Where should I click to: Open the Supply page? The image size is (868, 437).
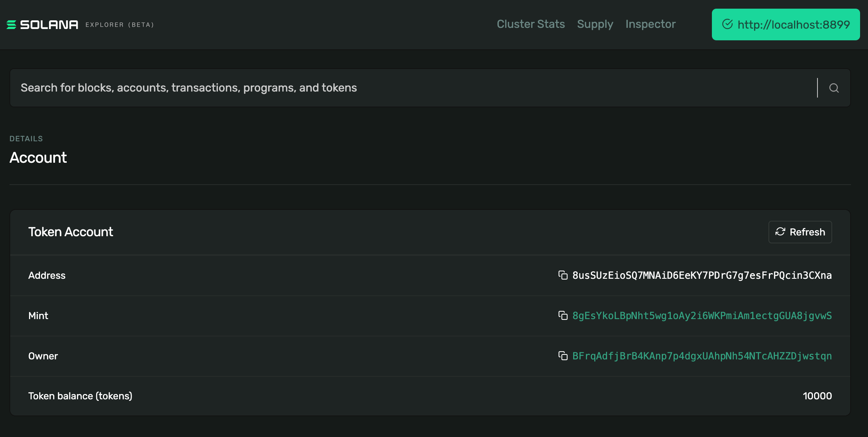595,24
